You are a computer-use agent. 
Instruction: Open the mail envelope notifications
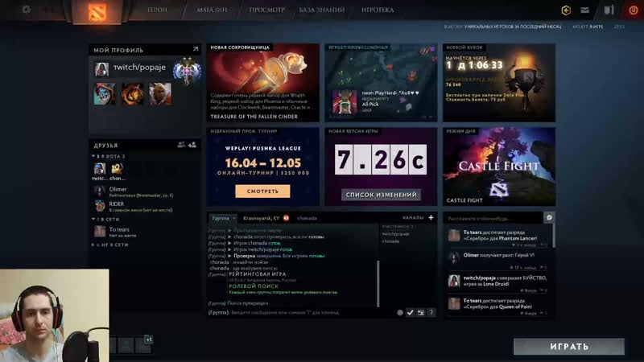pyautogui.click(x=584, y=10)
